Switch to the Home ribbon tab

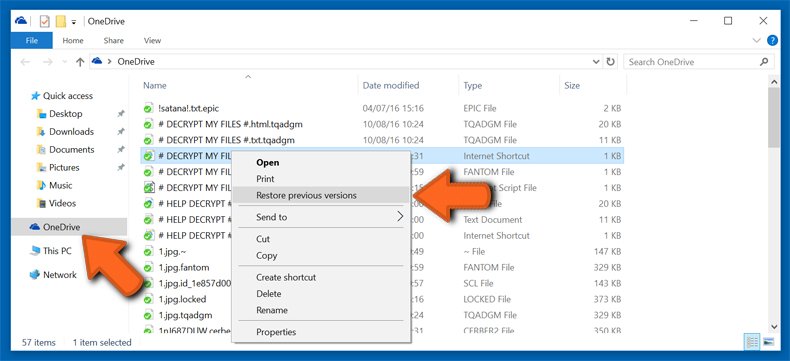click(73, 41)
